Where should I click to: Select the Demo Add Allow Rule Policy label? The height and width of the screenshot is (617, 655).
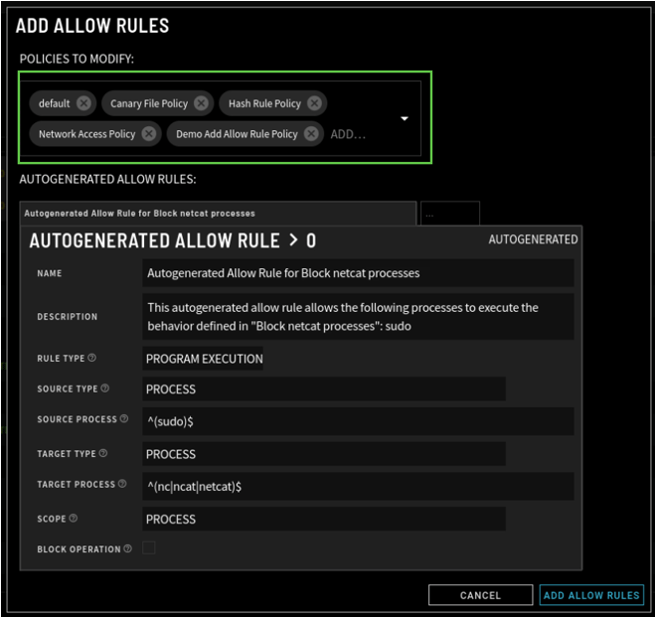(237, 134)
